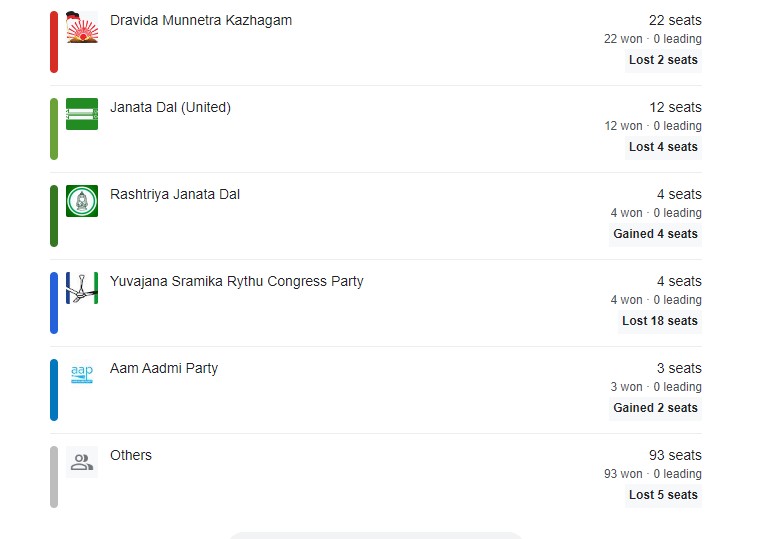Click the Lost 5 seats badge
Image resolution: width=766 pixels, height=539 pixels.
663,495
